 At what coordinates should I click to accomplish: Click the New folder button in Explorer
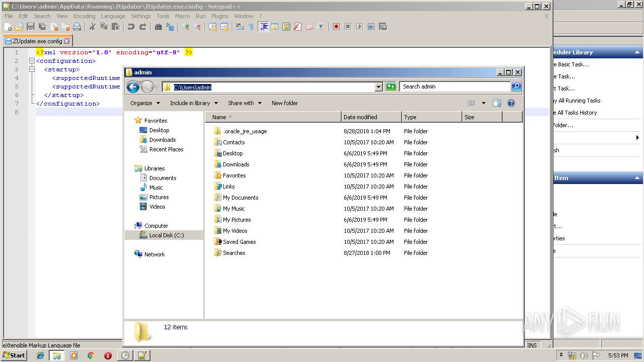tap(285, 103)
